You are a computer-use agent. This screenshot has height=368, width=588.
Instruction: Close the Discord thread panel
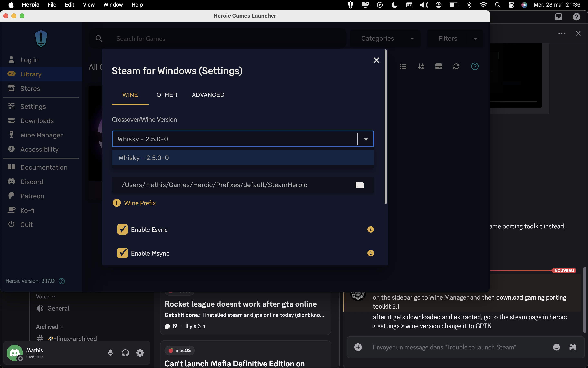click(x=578, y=33)
